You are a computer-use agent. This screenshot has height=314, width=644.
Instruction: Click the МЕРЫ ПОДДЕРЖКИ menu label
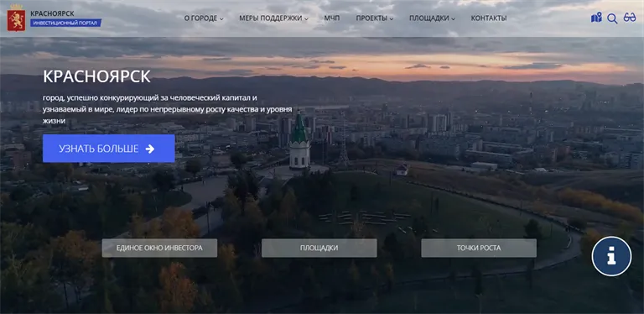pos(271,18)
